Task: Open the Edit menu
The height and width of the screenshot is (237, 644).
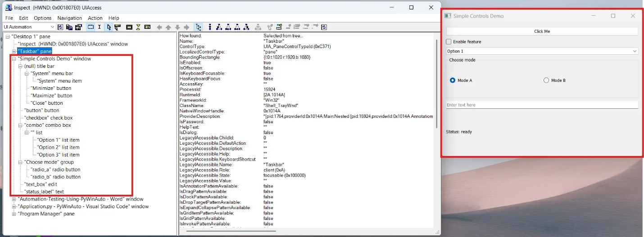Action: click(23, 18)
